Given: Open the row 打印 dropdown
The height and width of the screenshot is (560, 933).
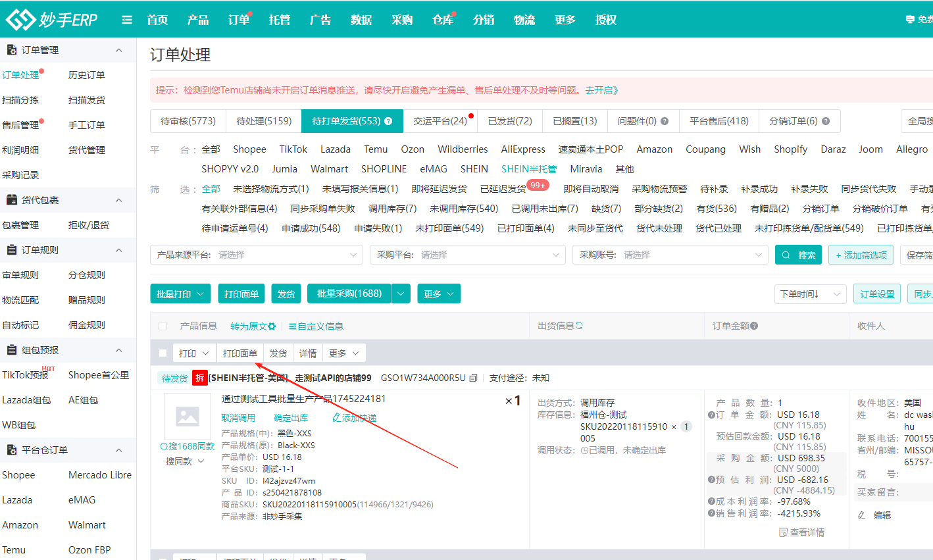Looking at the screenshot, I should tap(195, 353).
